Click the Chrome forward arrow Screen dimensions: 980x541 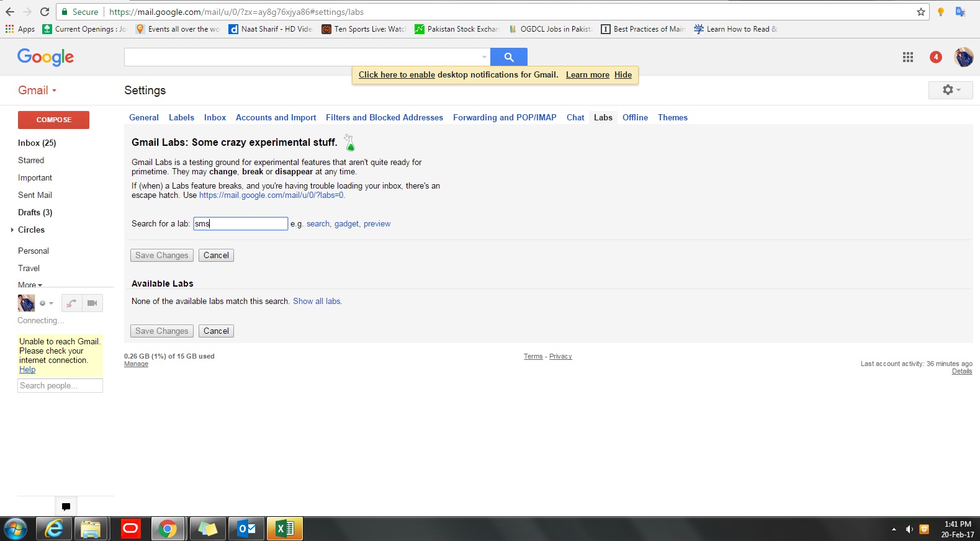point(27,12)
